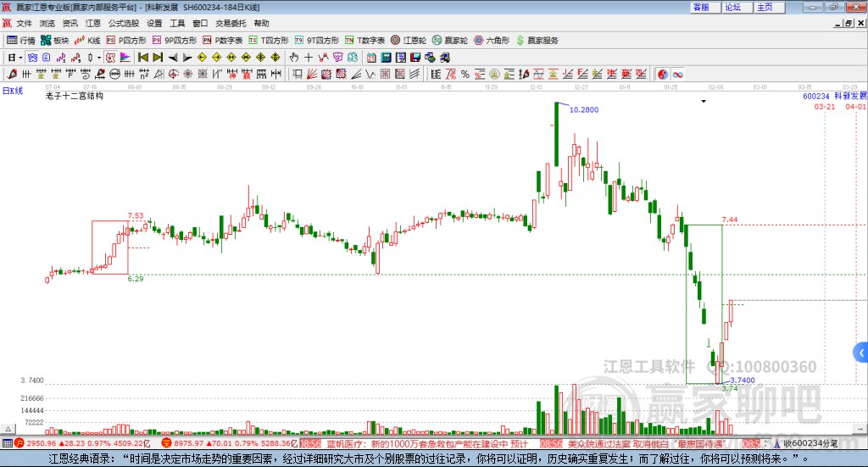868x467 pixels.
Task: Click the blue infinity symbol icon
Action: [x=678, y=74]
